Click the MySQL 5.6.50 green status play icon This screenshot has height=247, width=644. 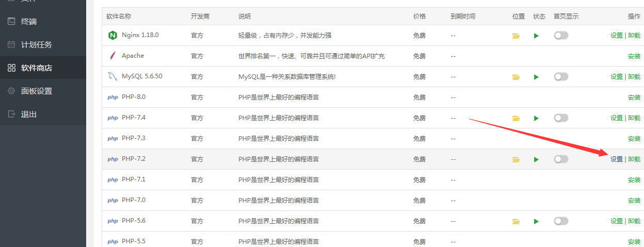coord(536,77)
